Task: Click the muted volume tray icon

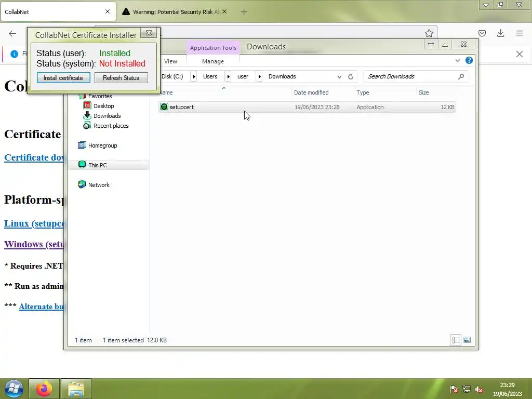Action: (478, 389)
